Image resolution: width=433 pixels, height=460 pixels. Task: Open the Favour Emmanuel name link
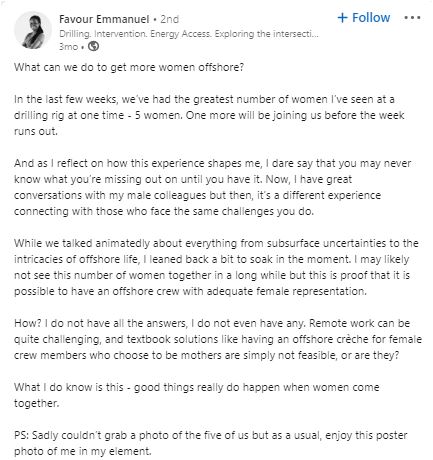pos(104,19)
